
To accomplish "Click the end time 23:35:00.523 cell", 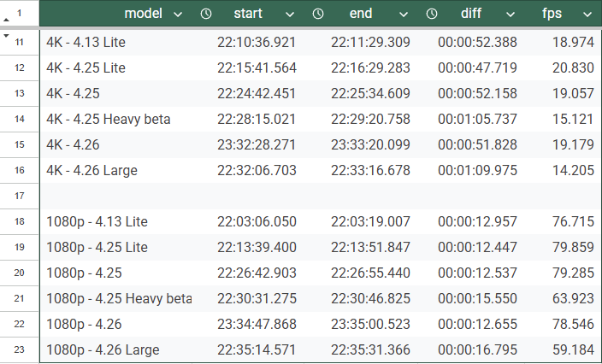I will (370, 325).
